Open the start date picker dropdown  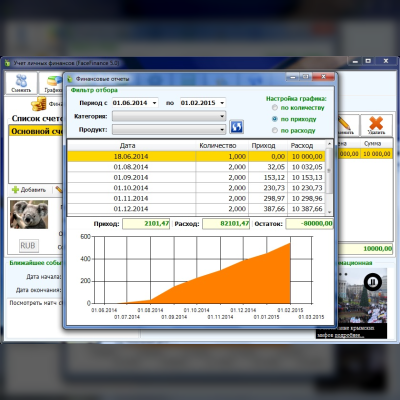click(x=154, y=103)
